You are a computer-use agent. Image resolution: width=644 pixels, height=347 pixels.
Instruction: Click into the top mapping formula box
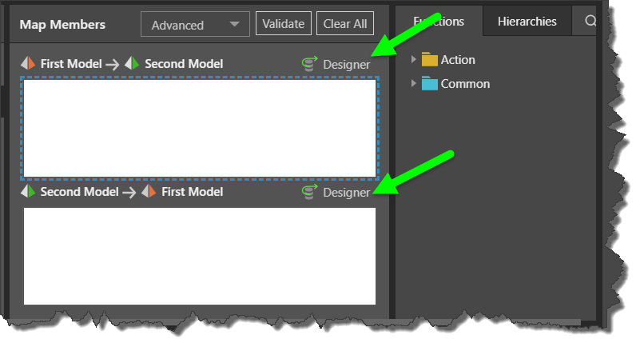click(200, 128)
